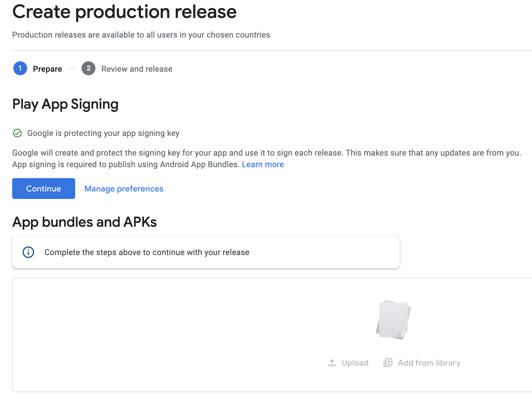
Task: Click the add from library plus icon
Action: pyautogui.click(x=388, y=363)
